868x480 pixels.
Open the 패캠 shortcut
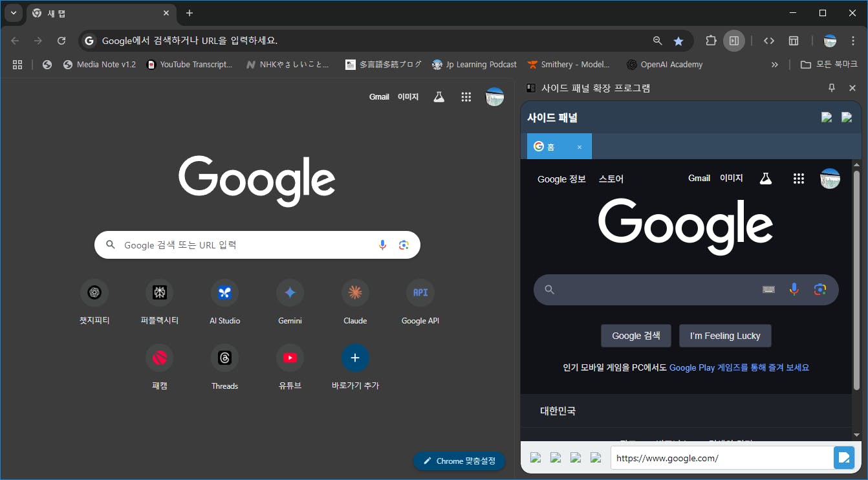tap(160, 368)
